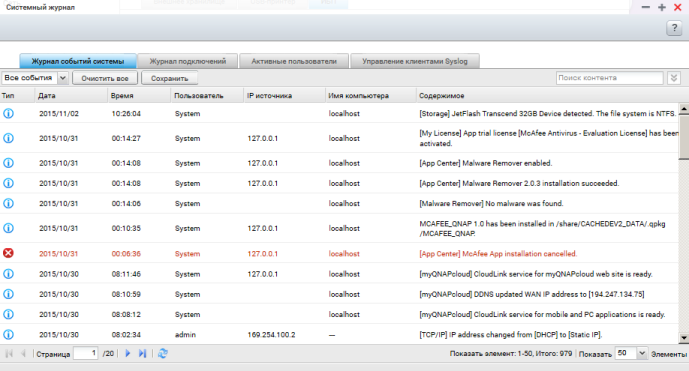The height and width of the screenshot is (371, 689).
Task: Click the vertical scrollbar thumb
Action: pos(684,136)
